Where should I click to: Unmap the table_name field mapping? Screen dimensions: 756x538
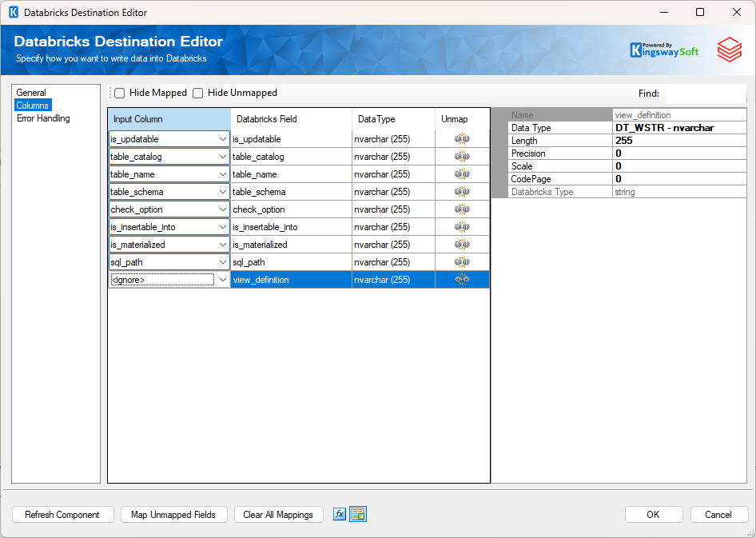462,174
